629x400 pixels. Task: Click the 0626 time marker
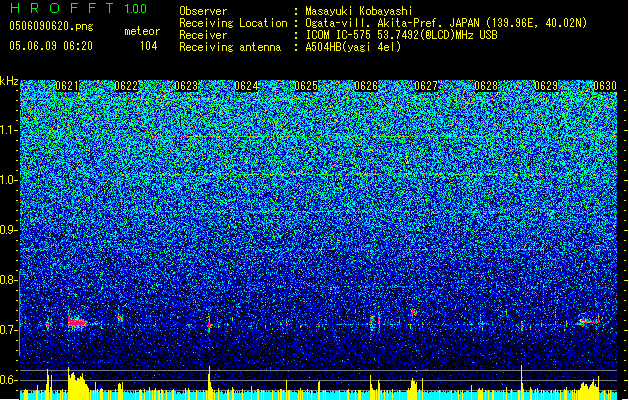coord(366,86)
